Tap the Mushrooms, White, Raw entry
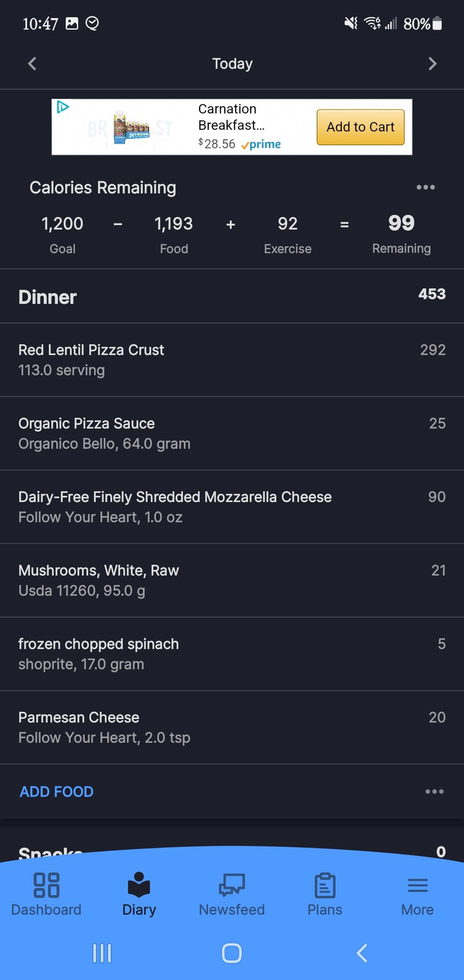 (232, 580)
